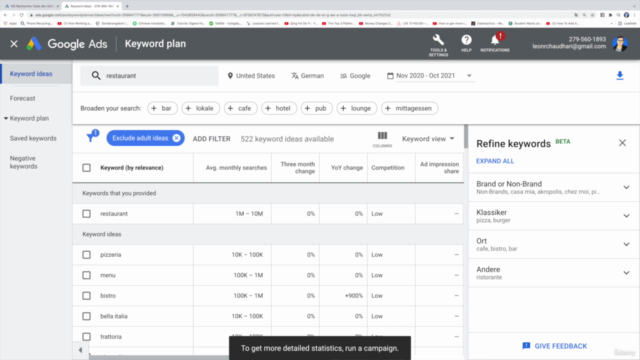Click the restaurant search input field
Image resolution: width=640 pixels, height=360 pixels.
coord(149,76)
